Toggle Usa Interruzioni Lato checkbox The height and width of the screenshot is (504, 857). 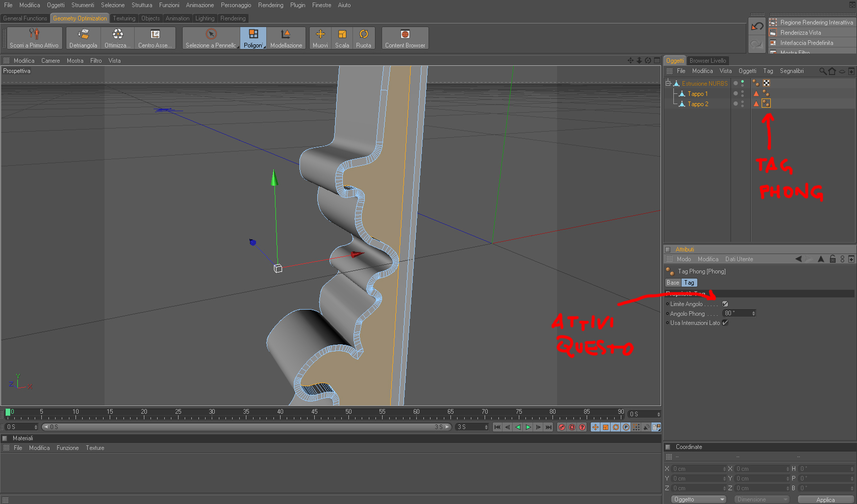coord(725,323)
